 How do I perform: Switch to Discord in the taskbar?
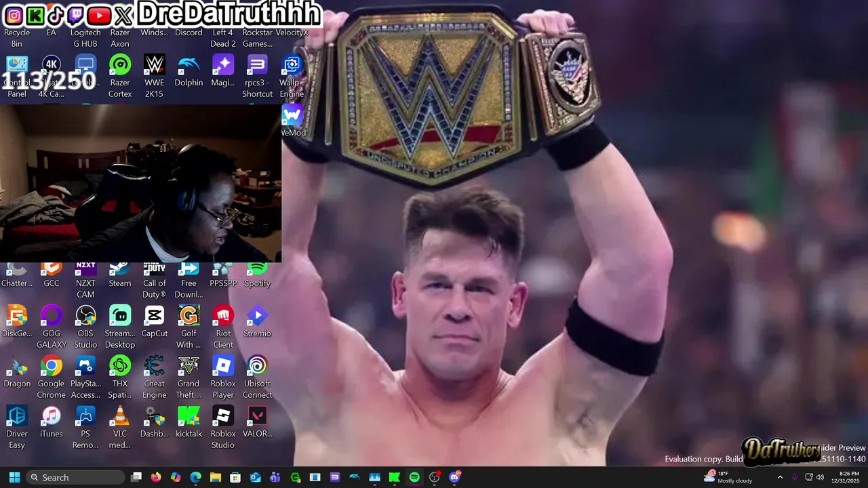coord(455,477)
